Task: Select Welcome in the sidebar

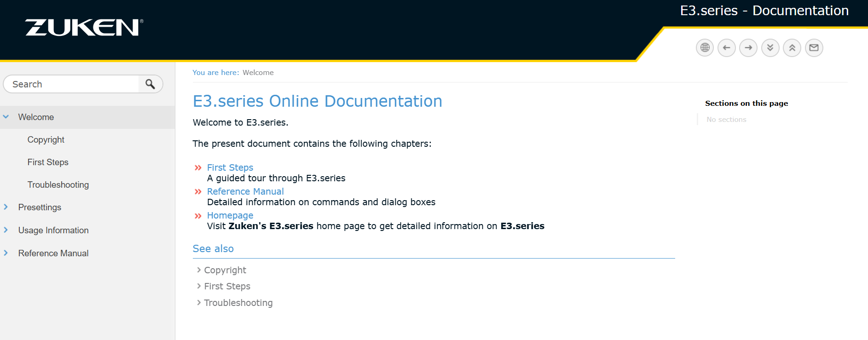Action: point(36,117)
